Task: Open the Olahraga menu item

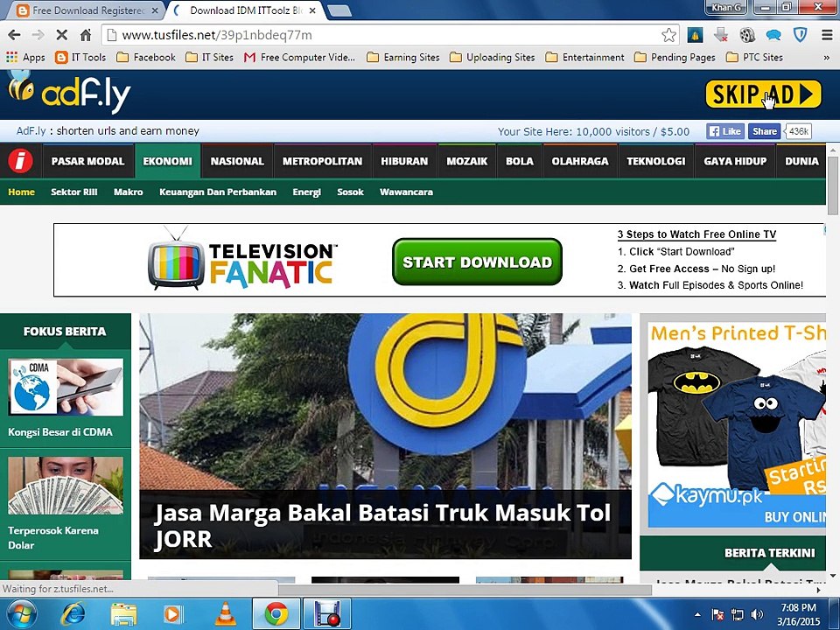Action: tap(580, 161)
